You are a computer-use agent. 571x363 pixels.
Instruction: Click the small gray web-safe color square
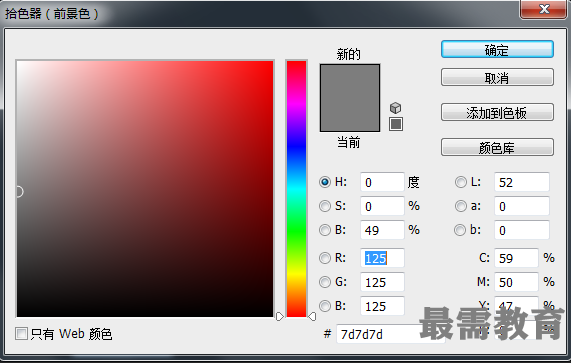(396, 124)
